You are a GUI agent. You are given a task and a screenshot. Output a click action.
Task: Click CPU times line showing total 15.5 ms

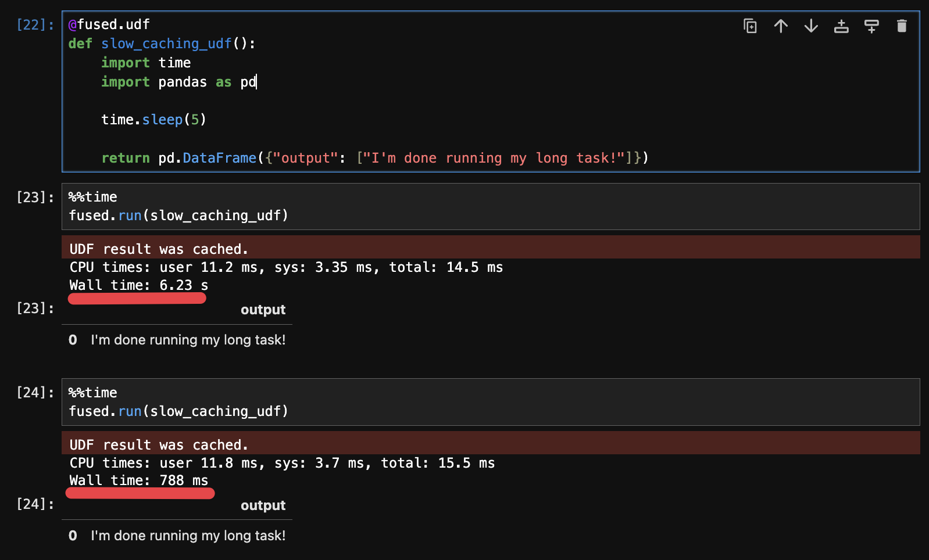click(x=282, y=463)
